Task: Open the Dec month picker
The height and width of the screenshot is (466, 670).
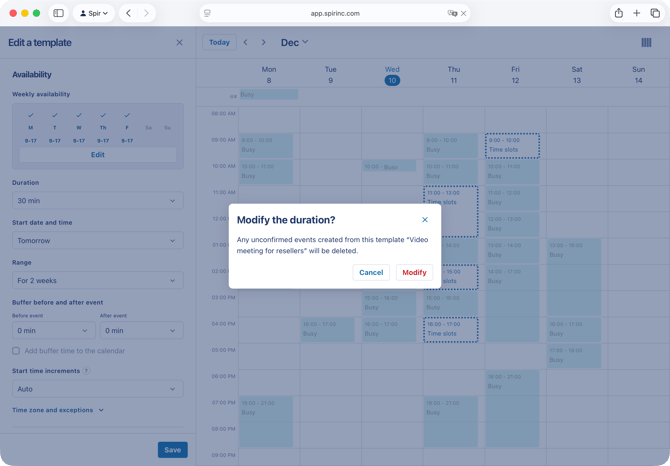Action: click(x=294, y=43)
